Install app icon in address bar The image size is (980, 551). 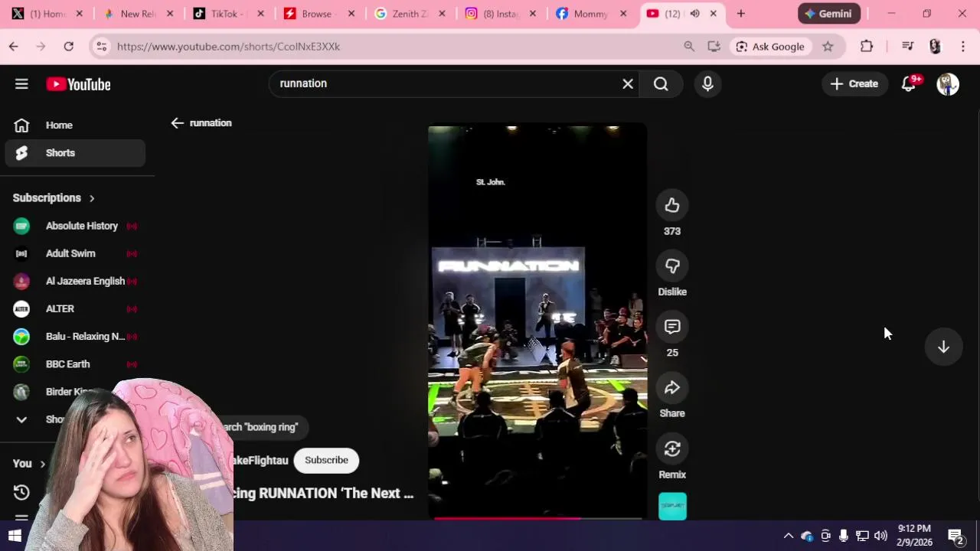714,47
